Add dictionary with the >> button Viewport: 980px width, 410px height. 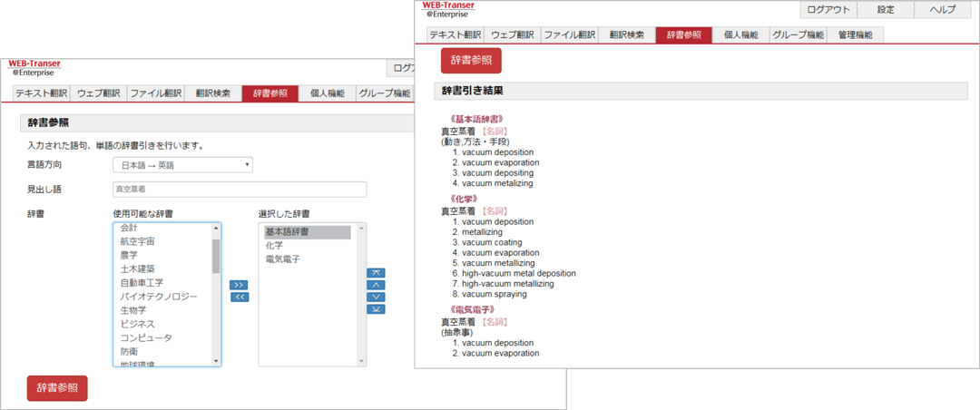pos(240,285)
